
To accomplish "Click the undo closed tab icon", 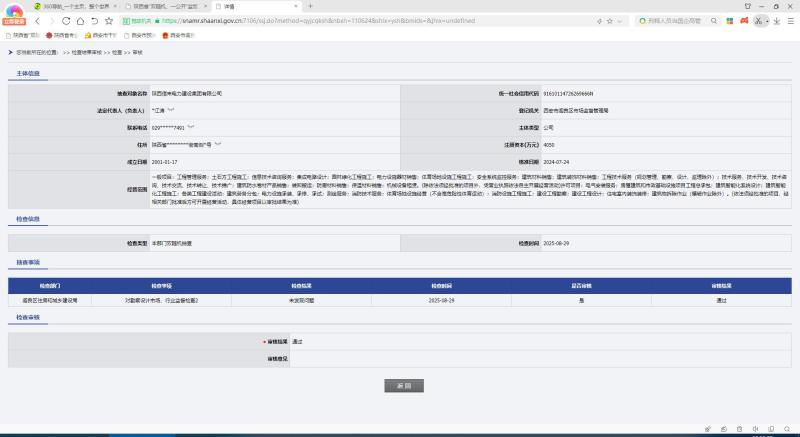I will coord(95,20).
